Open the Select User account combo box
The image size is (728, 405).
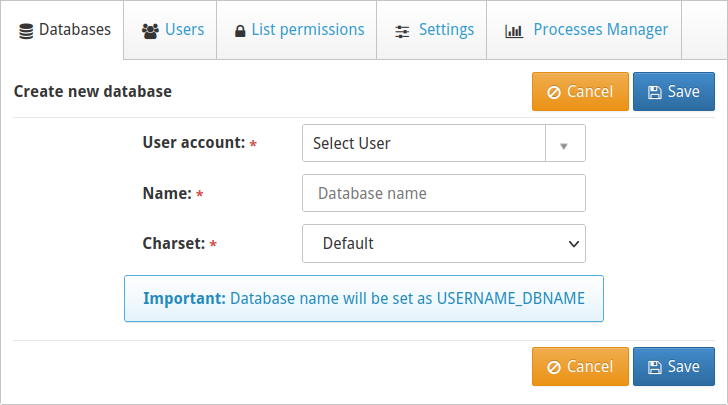[424, 143]
